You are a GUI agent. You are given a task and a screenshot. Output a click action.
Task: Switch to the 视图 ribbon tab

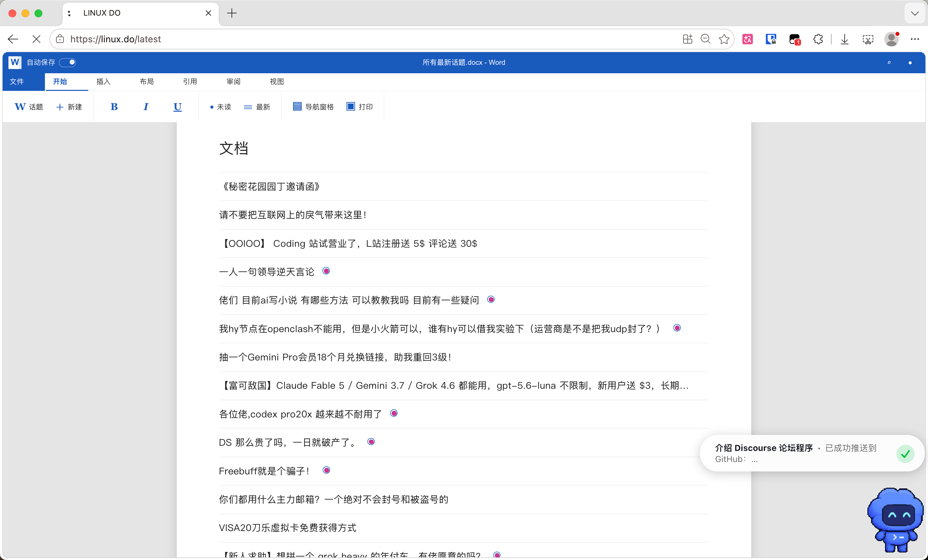[x=276, y=82]
